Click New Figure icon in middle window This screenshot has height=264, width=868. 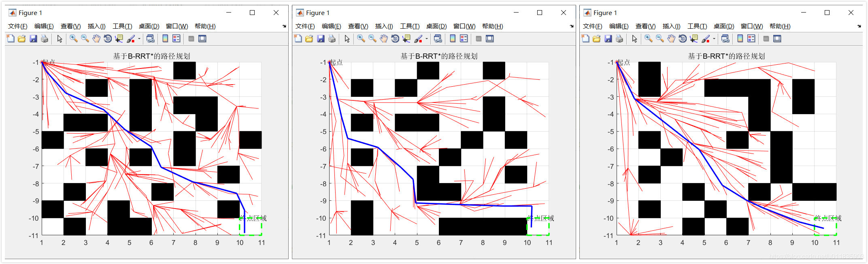(x=298, y=38)
